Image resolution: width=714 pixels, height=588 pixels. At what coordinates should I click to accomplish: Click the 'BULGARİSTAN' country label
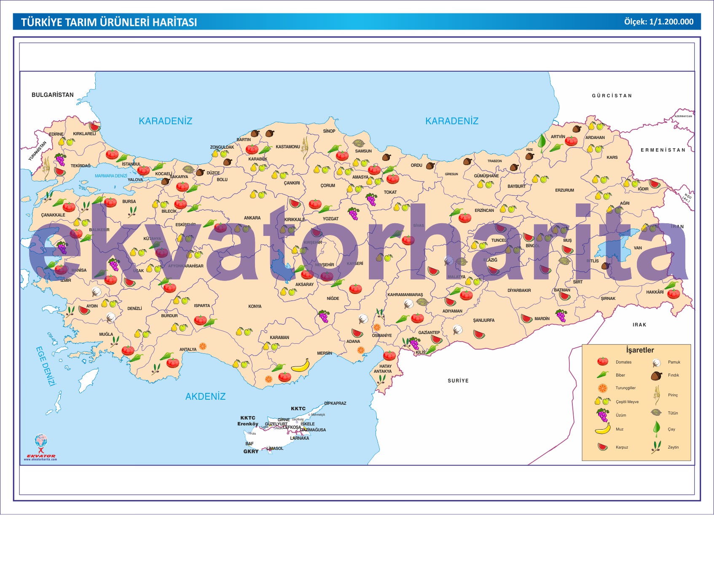pos(53,95)
